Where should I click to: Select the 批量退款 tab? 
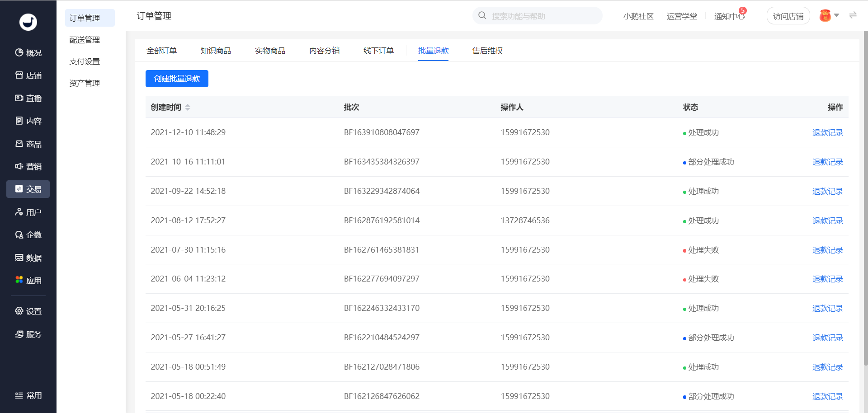[x=433, y=51]
